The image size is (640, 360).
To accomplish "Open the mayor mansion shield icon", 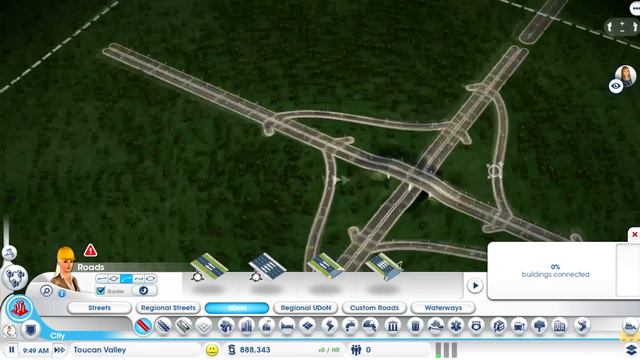I will coord(30,329).
